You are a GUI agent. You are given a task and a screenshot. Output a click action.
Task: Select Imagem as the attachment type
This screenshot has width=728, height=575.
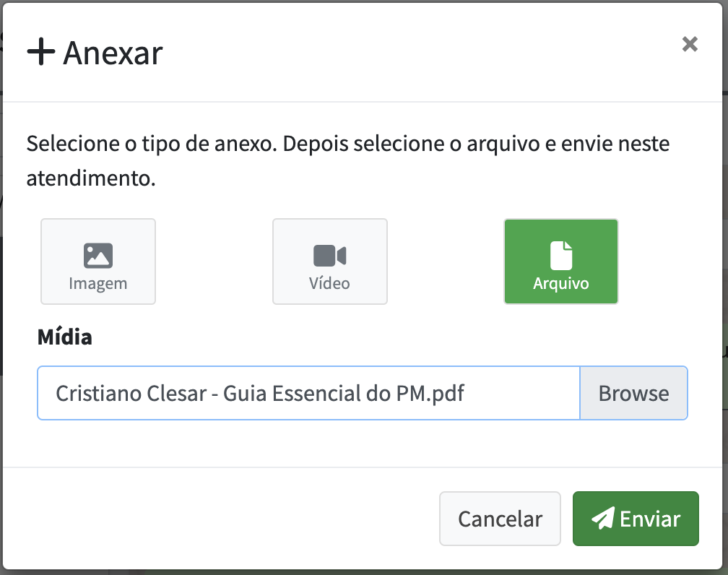[x=97, y=261]
